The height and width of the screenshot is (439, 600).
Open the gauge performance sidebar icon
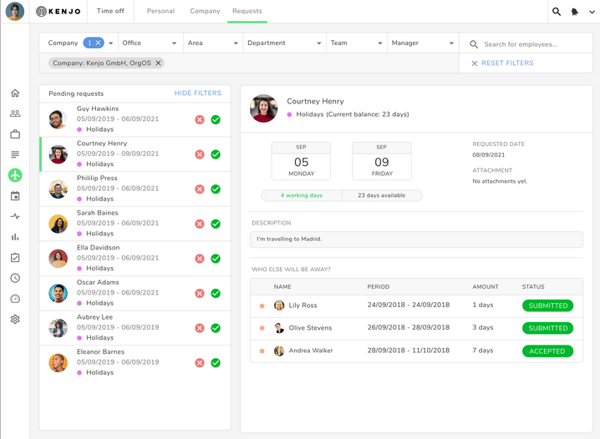15,299
